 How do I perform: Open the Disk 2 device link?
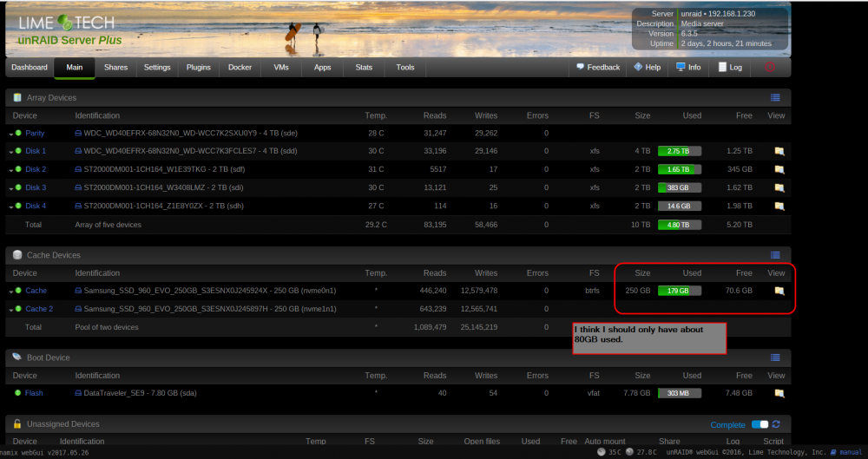36,169
